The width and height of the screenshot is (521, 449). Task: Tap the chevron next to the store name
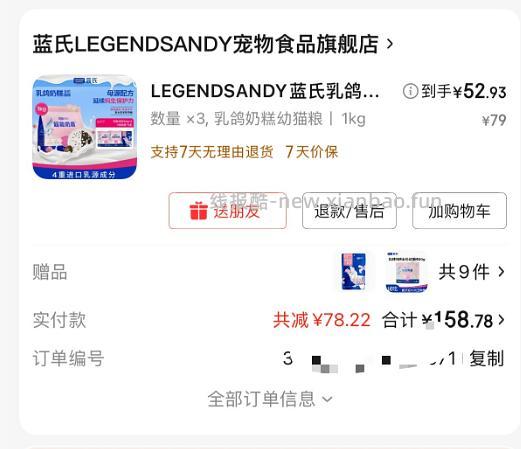pos(389,44)
